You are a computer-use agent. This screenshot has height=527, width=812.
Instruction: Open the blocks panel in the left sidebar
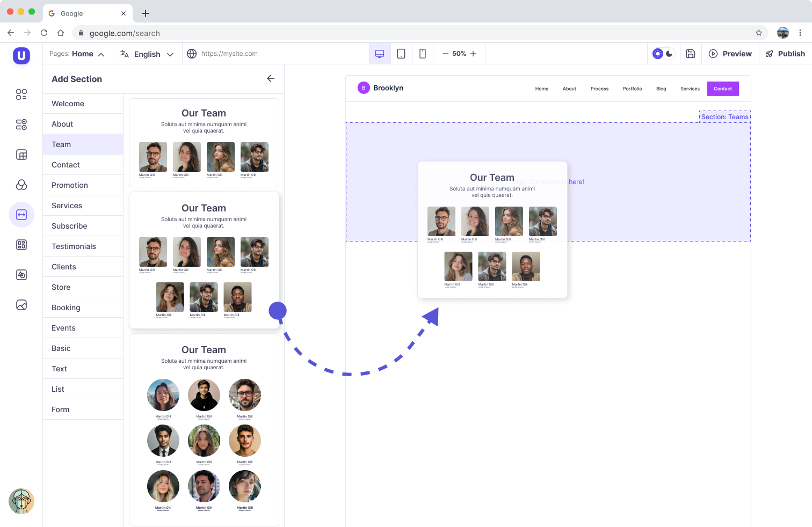[x=21, y=94]
